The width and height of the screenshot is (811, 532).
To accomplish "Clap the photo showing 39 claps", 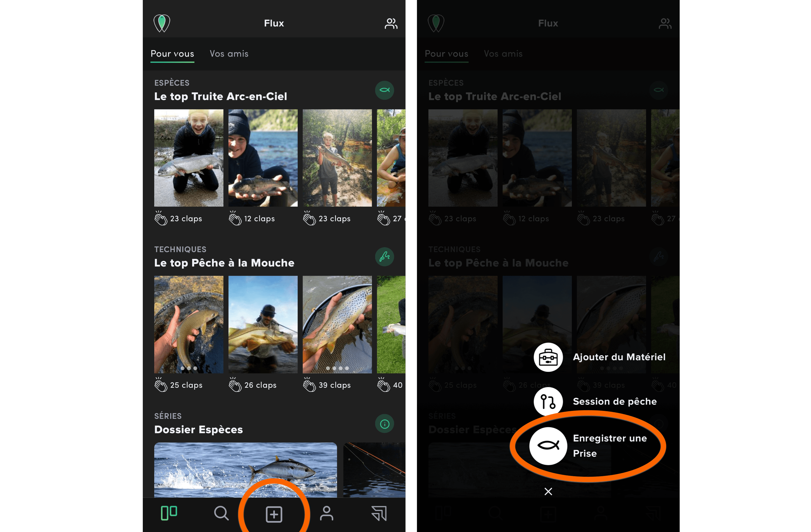I will (309, 385).
